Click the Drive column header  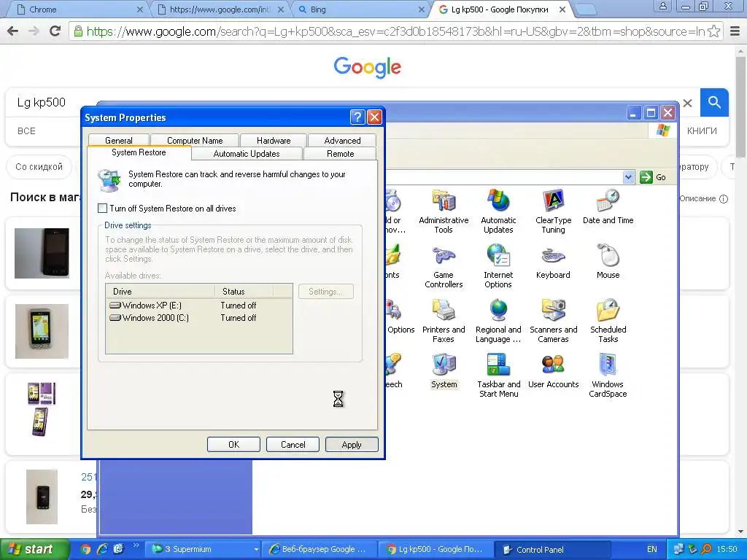pyautogui.click(x=160, y=291)
